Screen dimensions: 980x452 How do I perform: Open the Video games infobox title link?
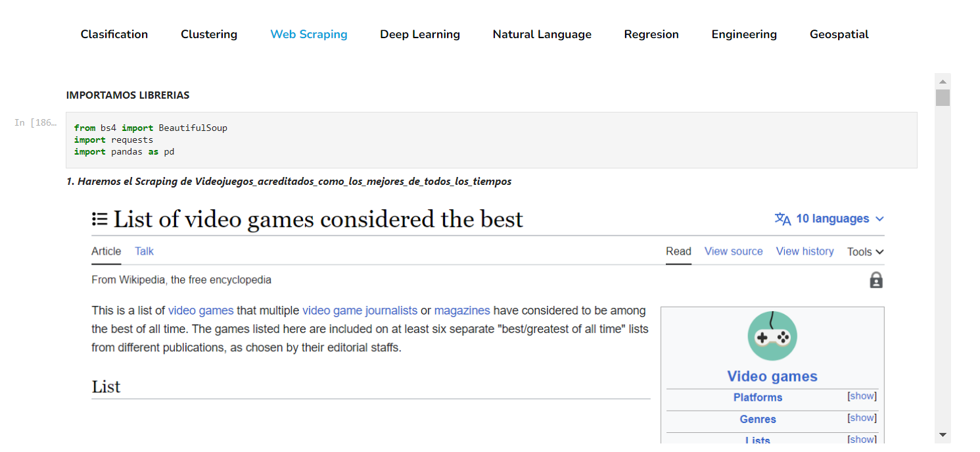(772, 376)
